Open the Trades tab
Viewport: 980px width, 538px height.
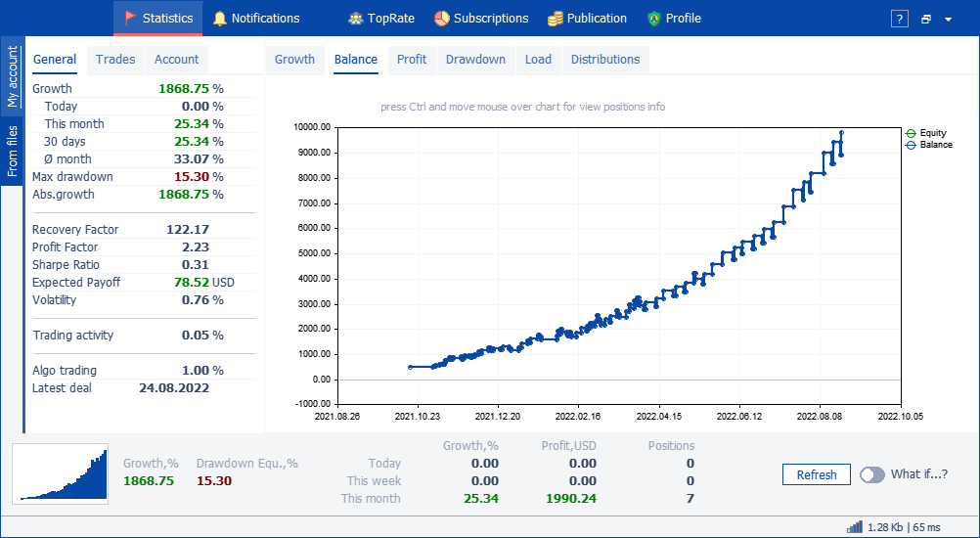coord(115,60)
